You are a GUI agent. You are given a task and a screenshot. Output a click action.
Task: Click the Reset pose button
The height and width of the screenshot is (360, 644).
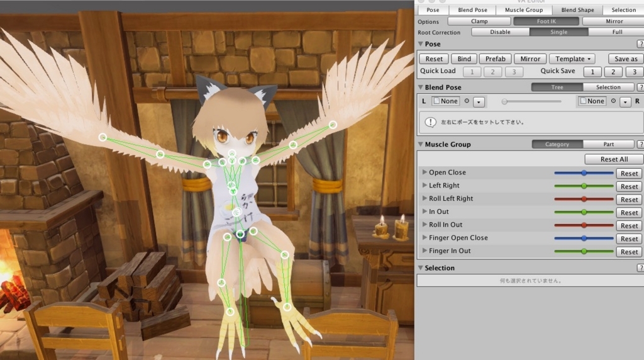point(434,59)
